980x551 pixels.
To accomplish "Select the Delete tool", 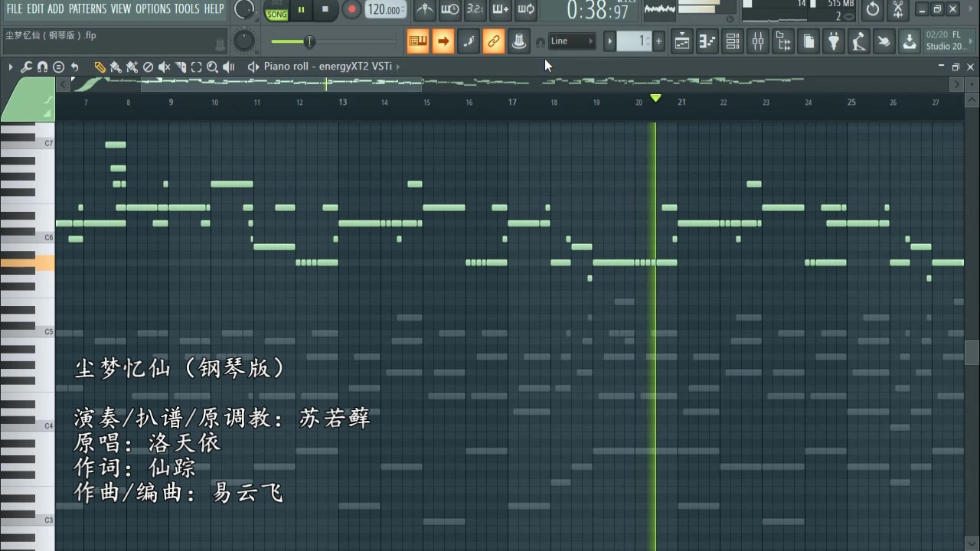I will click(148, 67).
